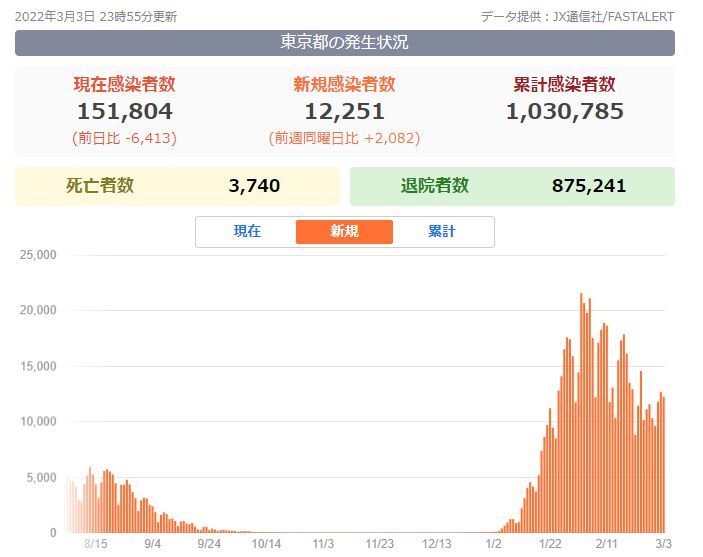The image size is (703, 557).
Task: Click the 5,000 y-axis label
Action: 41,478
